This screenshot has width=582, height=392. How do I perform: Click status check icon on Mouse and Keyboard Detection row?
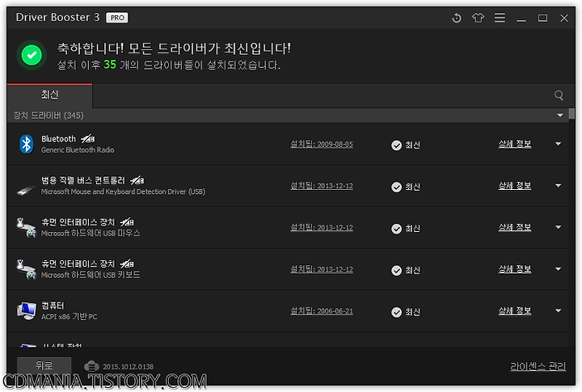[396, 187]
